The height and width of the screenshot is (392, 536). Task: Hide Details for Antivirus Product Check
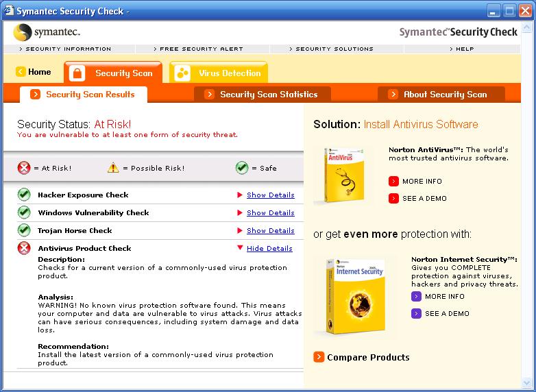[x=269, y=248]
